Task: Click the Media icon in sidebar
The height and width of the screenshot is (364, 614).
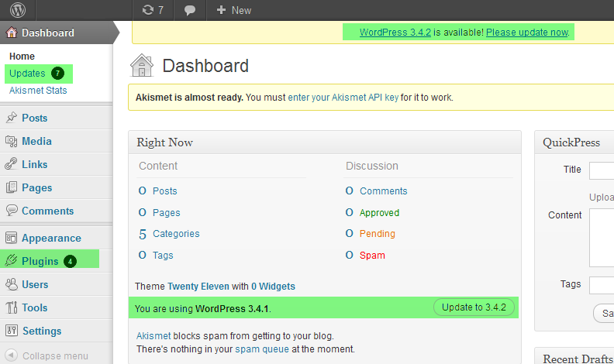Action: coord(12,141)
